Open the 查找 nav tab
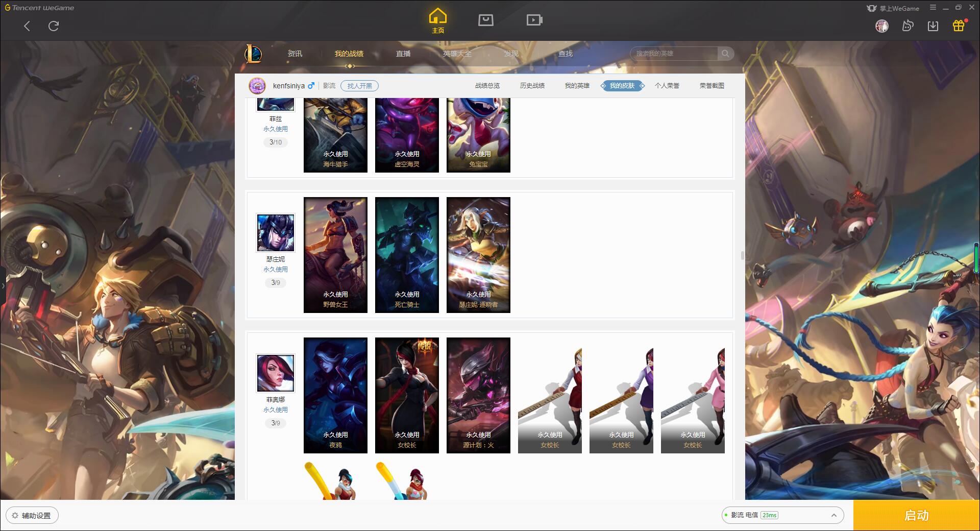Screen dimensions: 980x531 point(565,54)
